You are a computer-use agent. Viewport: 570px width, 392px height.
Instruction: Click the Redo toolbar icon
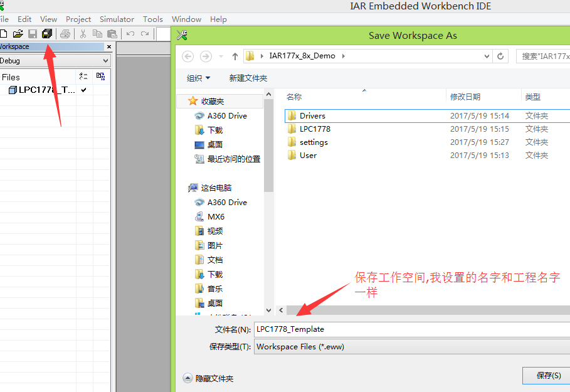(145, 34)
